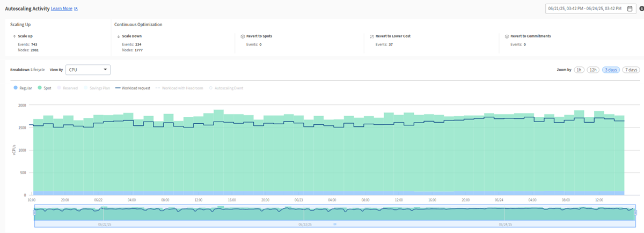The width and height of the screenshot is (644, 233).
Task: Set zoom to 1h
Action: point(579,70)
